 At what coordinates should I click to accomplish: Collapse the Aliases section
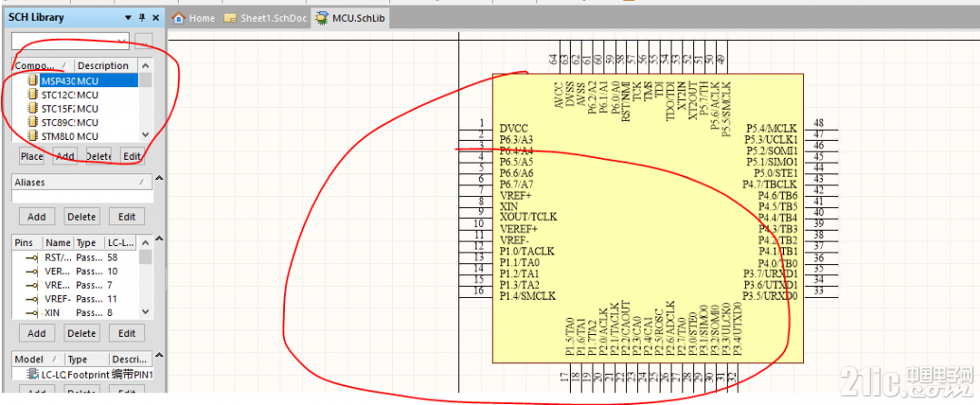pos(159,179)
